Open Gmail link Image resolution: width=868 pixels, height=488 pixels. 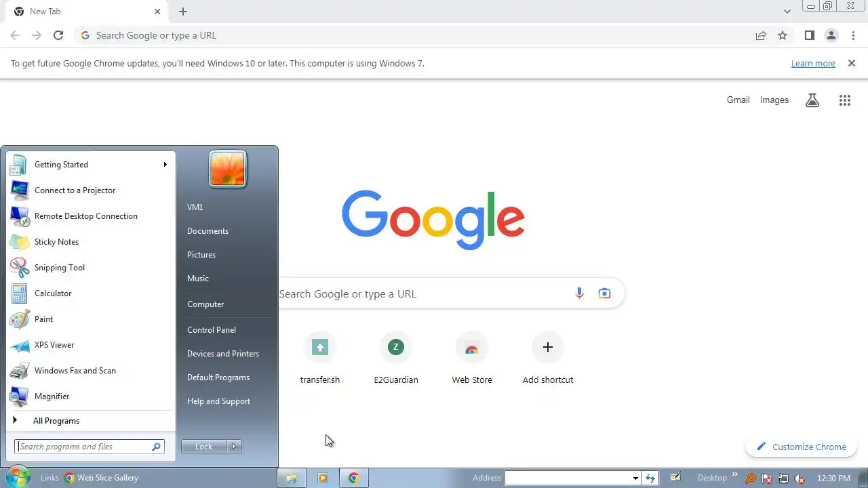(738, 100)
